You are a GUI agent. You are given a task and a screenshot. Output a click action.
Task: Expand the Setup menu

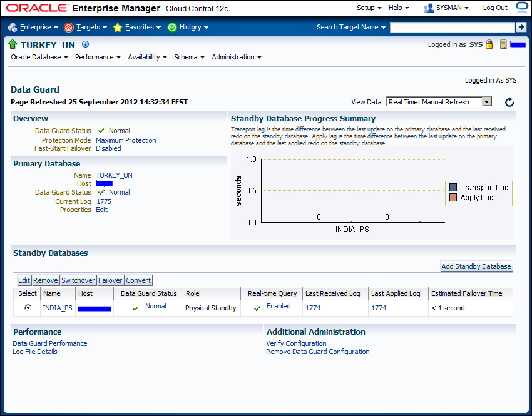point(369,8)
